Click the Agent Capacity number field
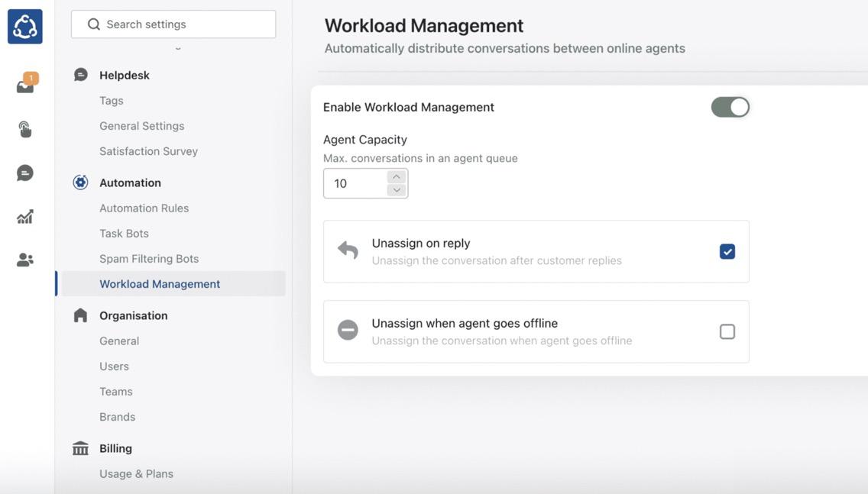Viewport: 868px width, 494px height. 355,183
